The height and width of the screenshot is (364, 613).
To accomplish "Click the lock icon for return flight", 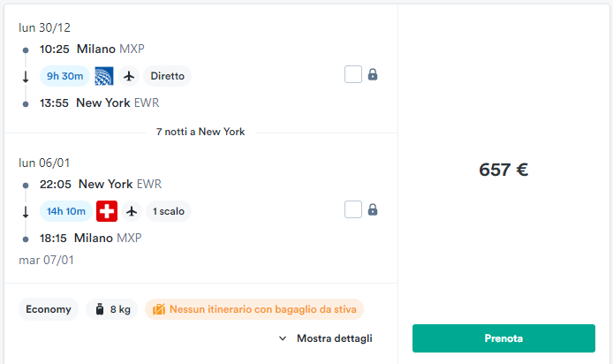I will coord(373,209).
